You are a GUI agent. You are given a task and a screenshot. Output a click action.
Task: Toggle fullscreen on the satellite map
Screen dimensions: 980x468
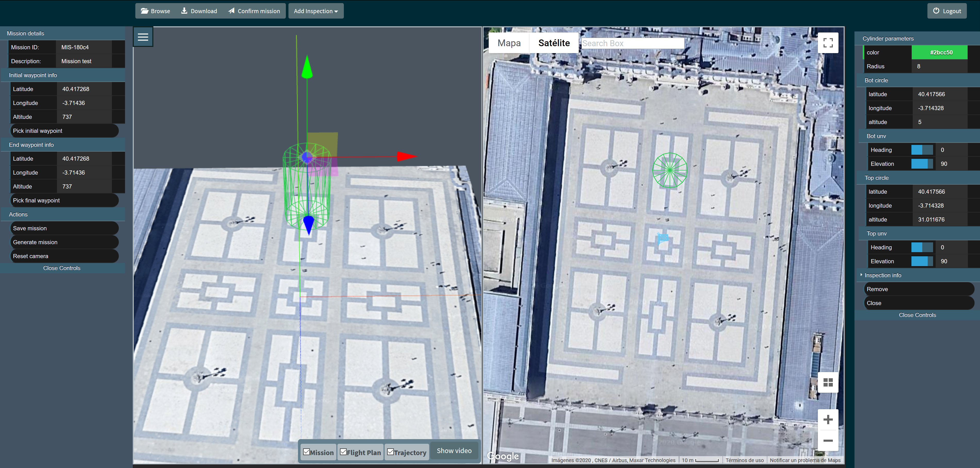828,43
